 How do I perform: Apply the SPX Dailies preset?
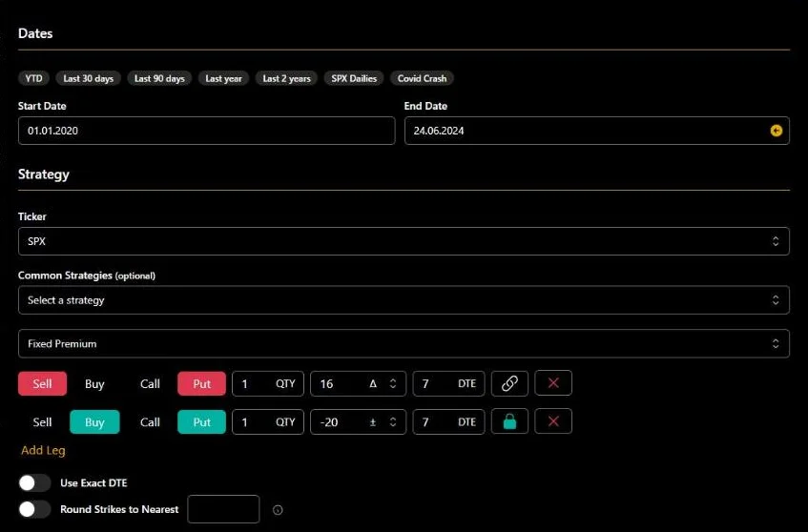coord(354,78)
